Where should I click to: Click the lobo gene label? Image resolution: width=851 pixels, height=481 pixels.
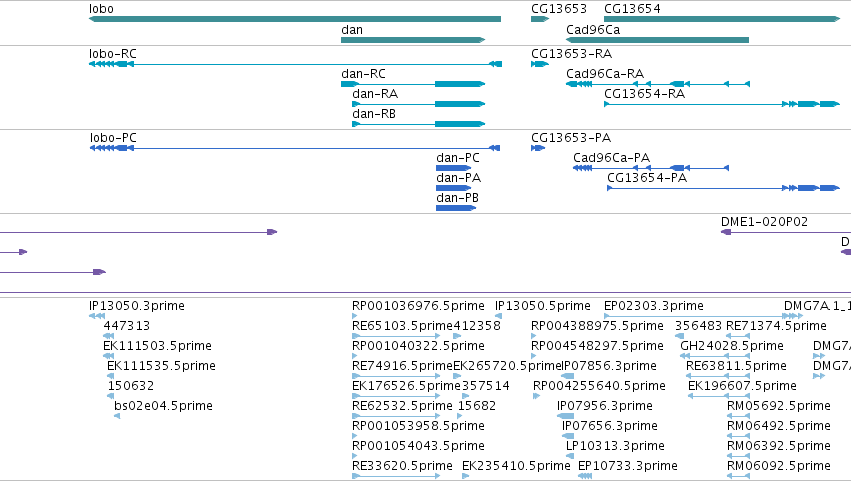[101, 9]
